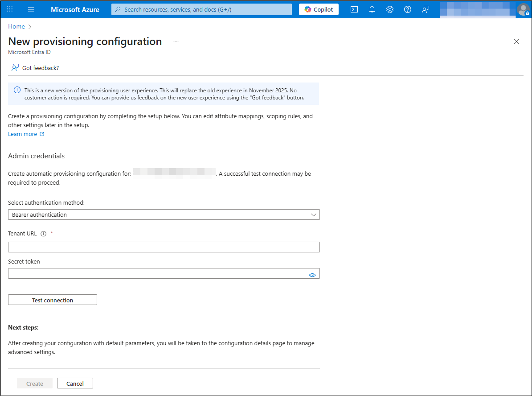Click into the Tenant URL field
Viewport: 532px width, 396px height.
[164, 247]
